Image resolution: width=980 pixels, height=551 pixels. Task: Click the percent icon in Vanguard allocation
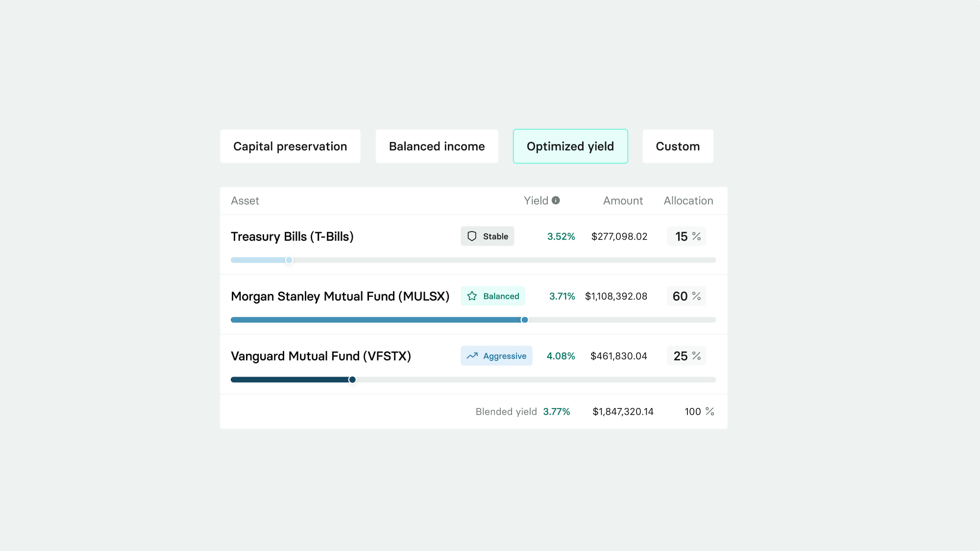pyautogui.click(x=696, y=356)
